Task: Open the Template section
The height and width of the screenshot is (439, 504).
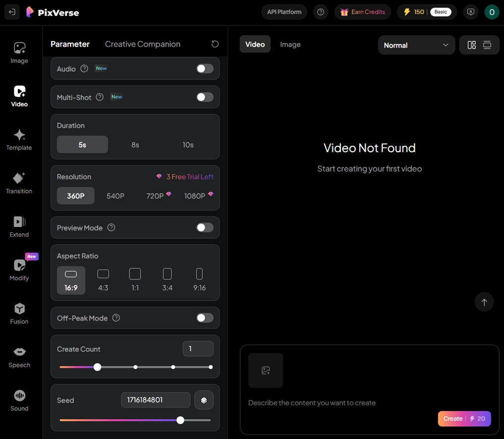Action: coord(19,140)
